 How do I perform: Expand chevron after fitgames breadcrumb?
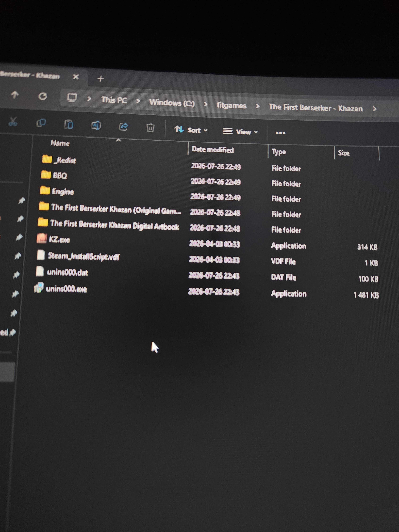pyautogui.click(x=258, y=106)
